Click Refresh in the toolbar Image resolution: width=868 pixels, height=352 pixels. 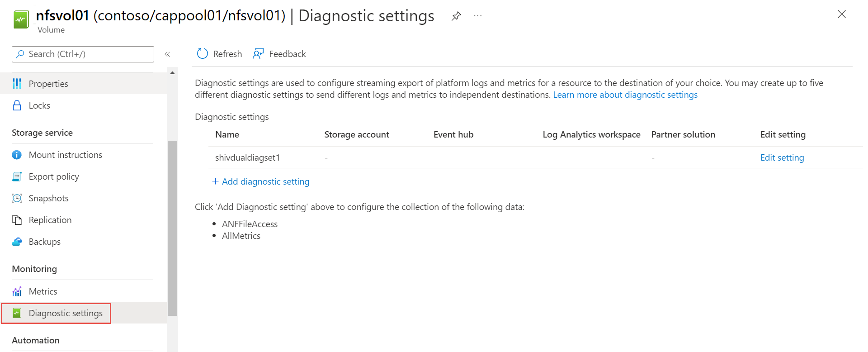pos(218,53)
